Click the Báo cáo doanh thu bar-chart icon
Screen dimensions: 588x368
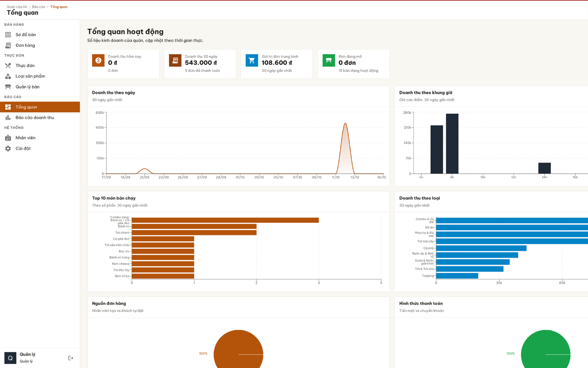(x=8, y=118)
